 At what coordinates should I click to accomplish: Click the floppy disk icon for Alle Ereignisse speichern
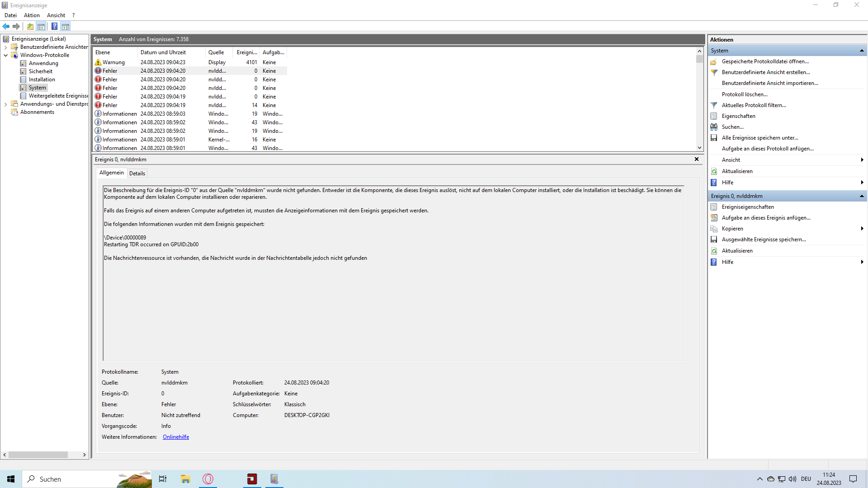(714, 138)
